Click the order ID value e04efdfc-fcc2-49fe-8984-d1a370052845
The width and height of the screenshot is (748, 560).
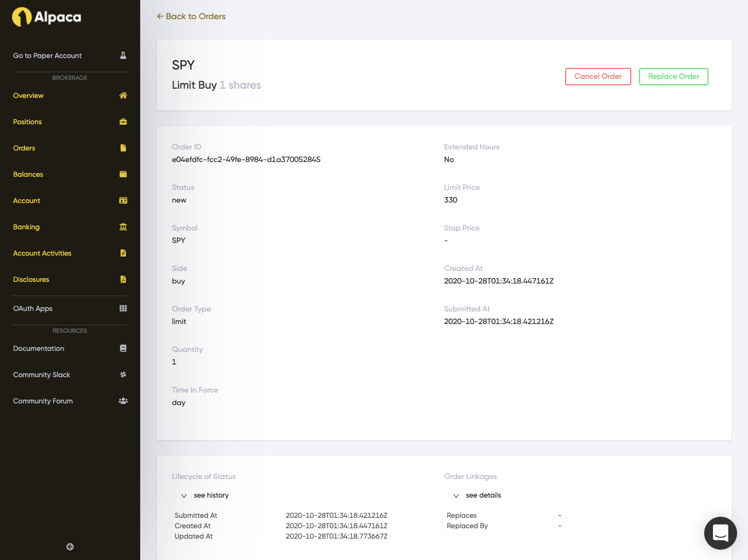point(246,160)
